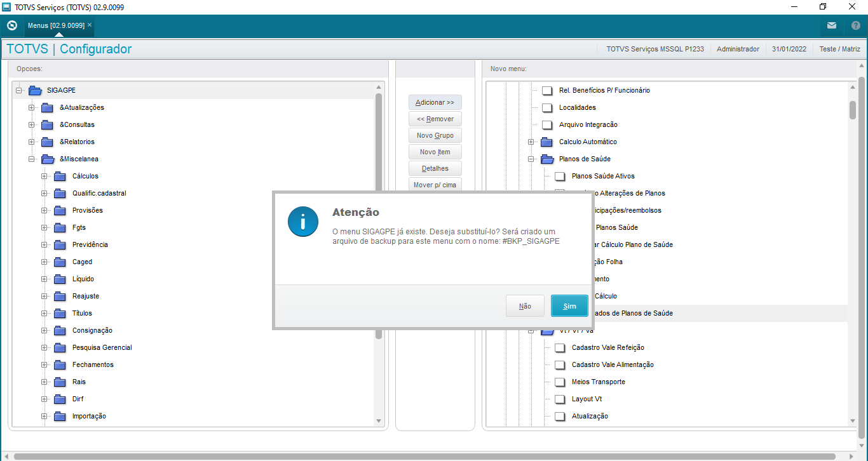
Task: Click Teste / Matriz in header bar
Action: 840,49
